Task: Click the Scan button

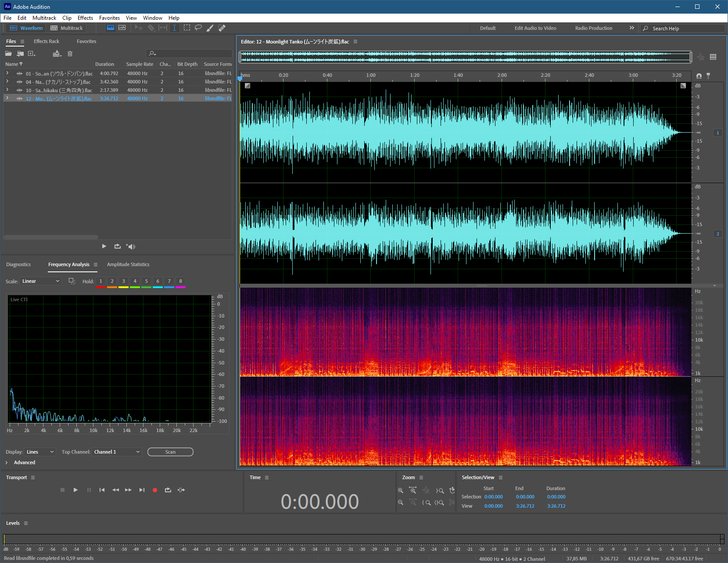Action: tap(170, 452)
